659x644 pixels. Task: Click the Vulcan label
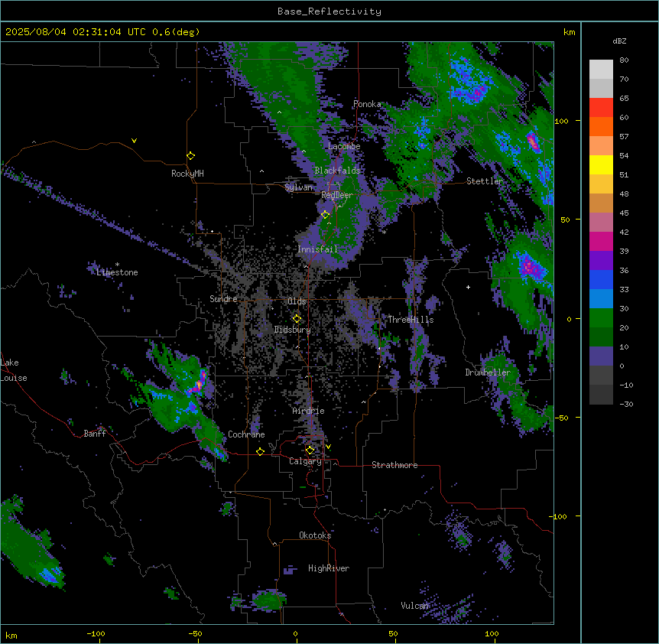tap(415, 606)
